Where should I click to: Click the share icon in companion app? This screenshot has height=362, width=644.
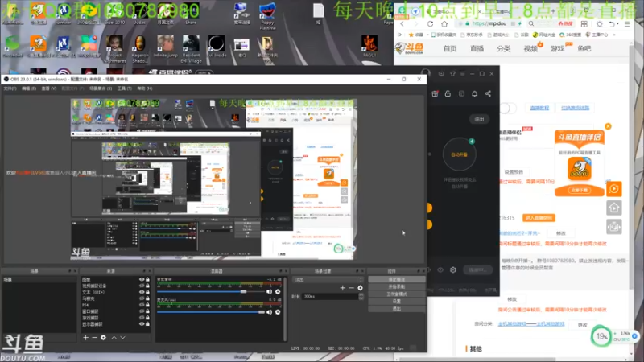tap(488, 93)
